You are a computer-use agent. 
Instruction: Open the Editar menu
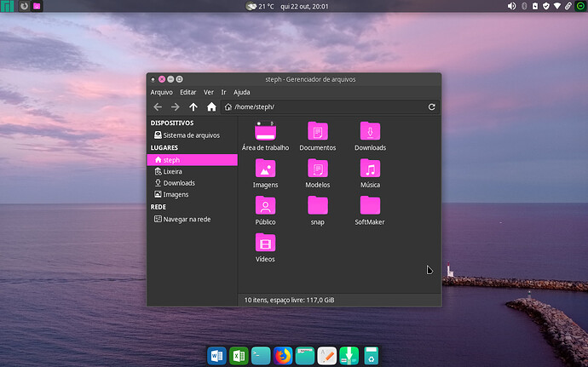[x=187, y=92]
